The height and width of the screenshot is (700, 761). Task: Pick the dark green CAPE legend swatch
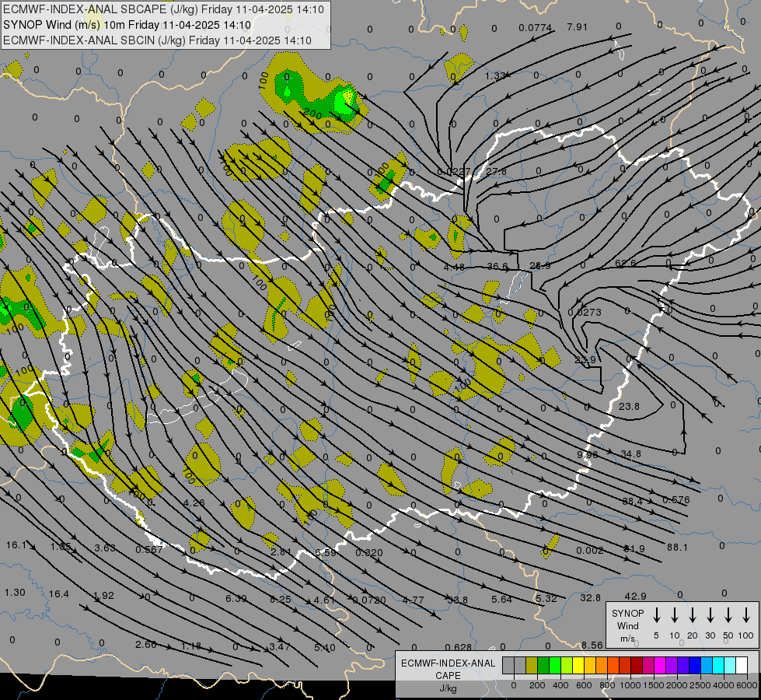point(543,666)
